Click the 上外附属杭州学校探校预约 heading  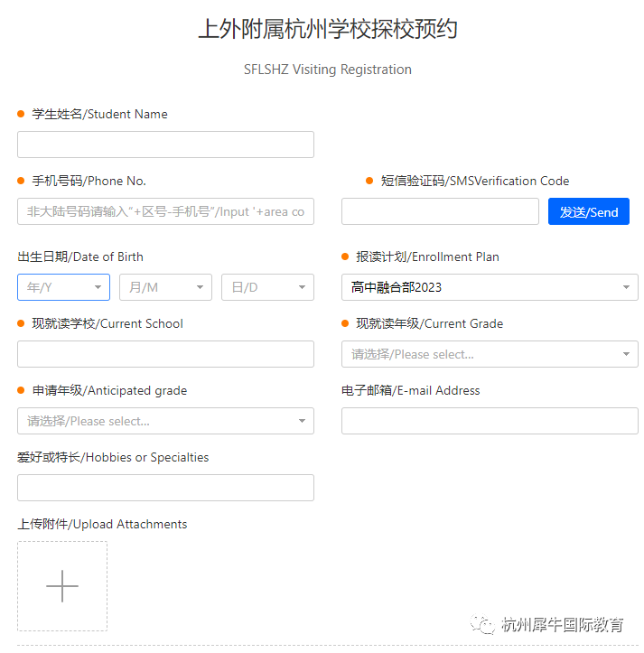[x=327, y=29]
